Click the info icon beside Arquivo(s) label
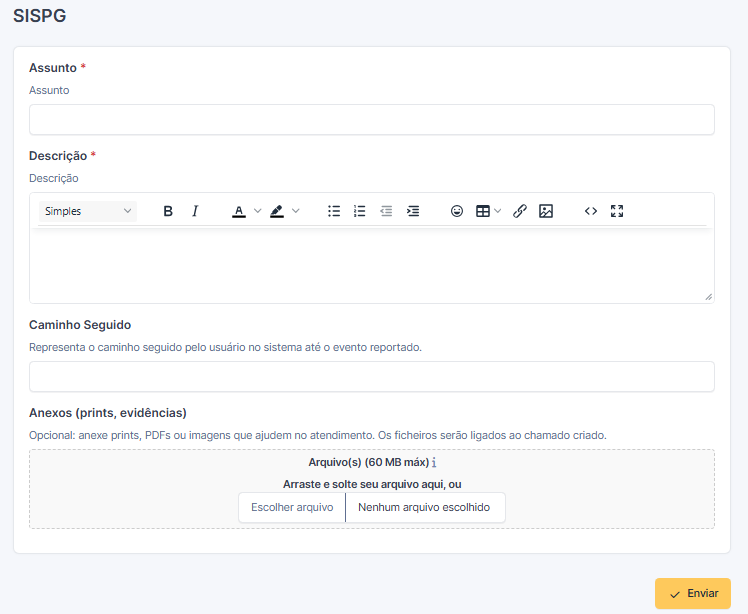 coord(434,462)
